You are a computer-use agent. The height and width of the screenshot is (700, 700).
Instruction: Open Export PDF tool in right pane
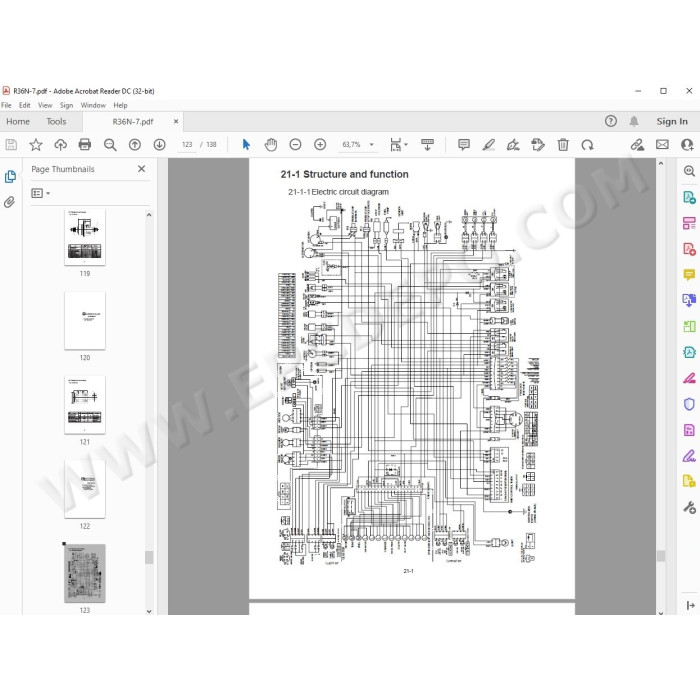pos(689,197)
